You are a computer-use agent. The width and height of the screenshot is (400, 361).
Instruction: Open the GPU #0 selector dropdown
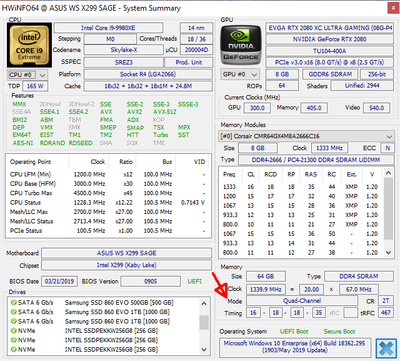(240, 74)
